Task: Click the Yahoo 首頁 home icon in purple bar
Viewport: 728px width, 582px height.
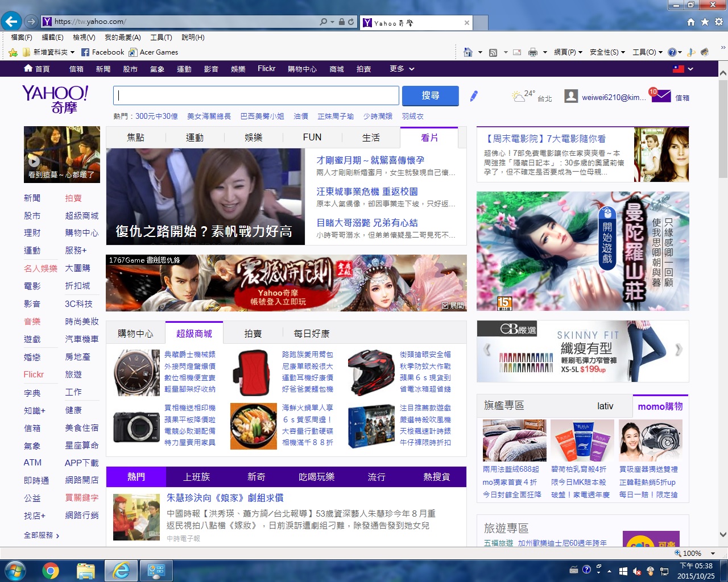Action: [x=28, y=68]
